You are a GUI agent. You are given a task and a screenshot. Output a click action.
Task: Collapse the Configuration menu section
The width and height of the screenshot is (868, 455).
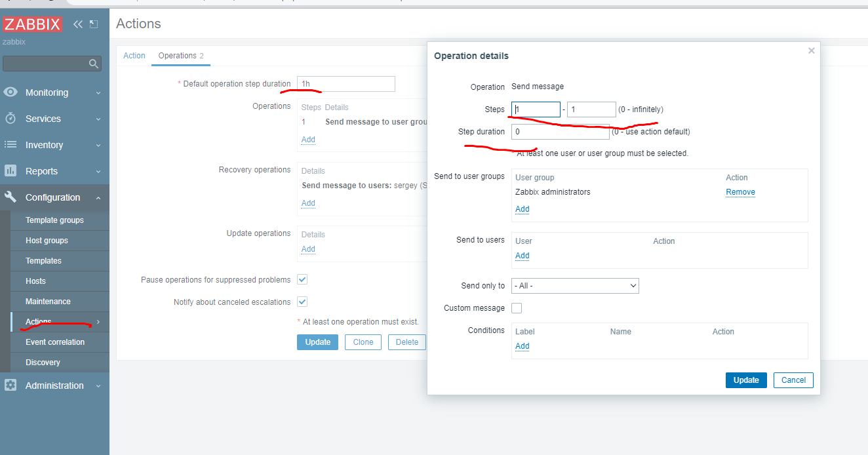[x=98, y=197]
